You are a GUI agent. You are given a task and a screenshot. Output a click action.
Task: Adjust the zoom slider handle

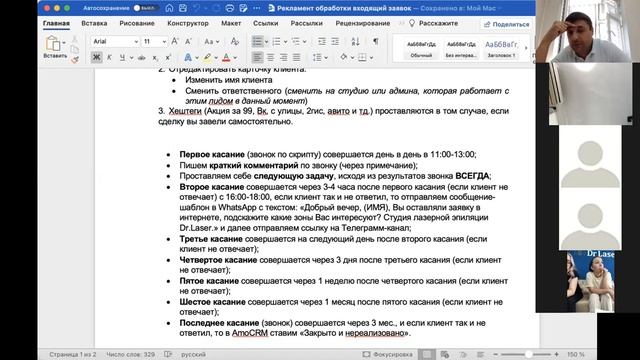coord(529,354)
